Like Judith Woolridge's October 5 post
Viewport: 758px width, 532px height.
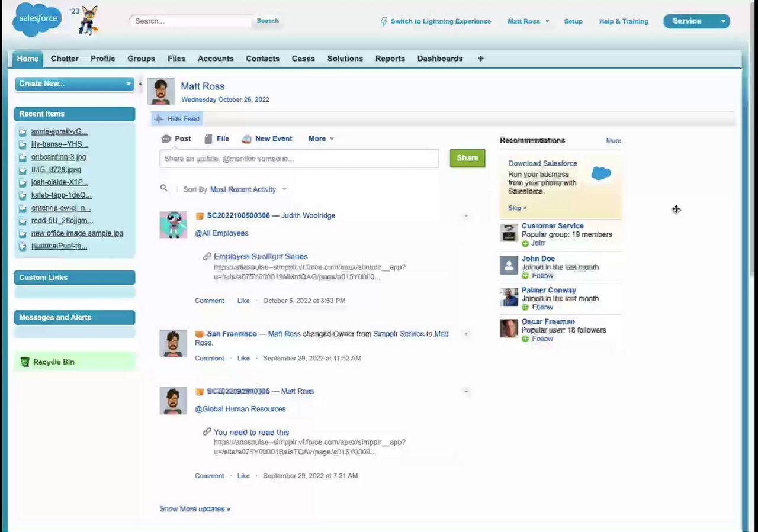coord(243,301)
